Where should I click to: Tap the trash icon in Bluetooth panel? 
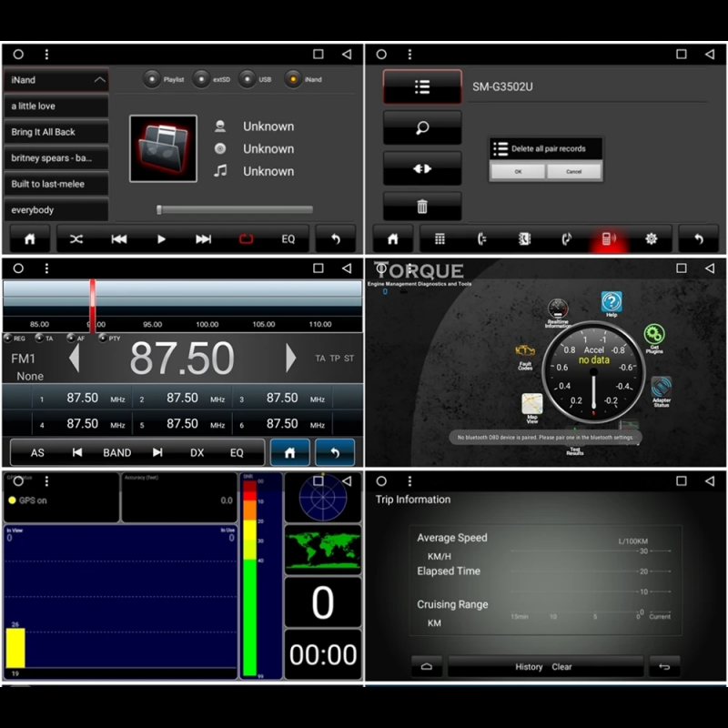(x=422, y=207)
